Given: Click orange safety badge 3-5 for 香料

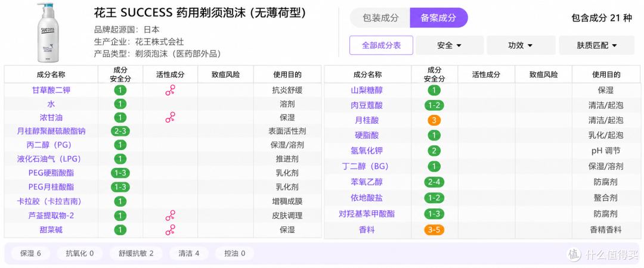Looking at the screenshot, I should [434, 229].
